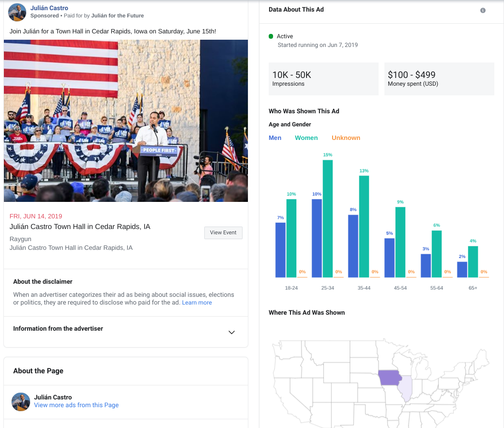Click the 25-34 age group axis label

[x=328, y=288]
